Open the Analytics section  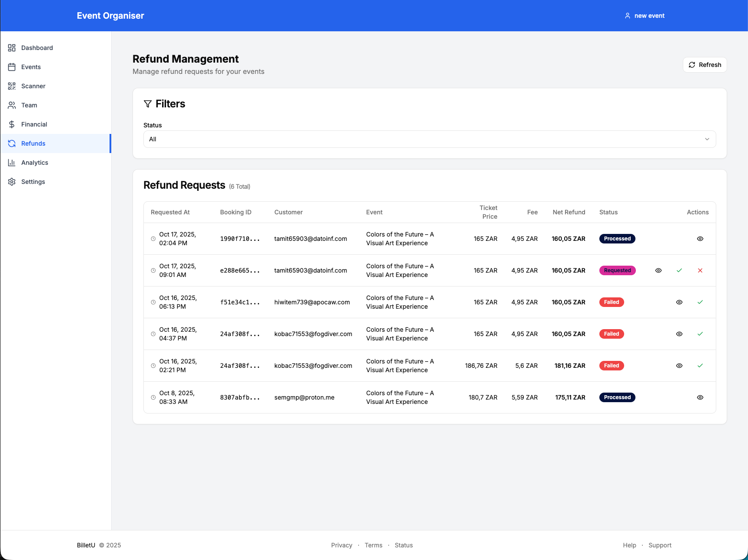56,163
